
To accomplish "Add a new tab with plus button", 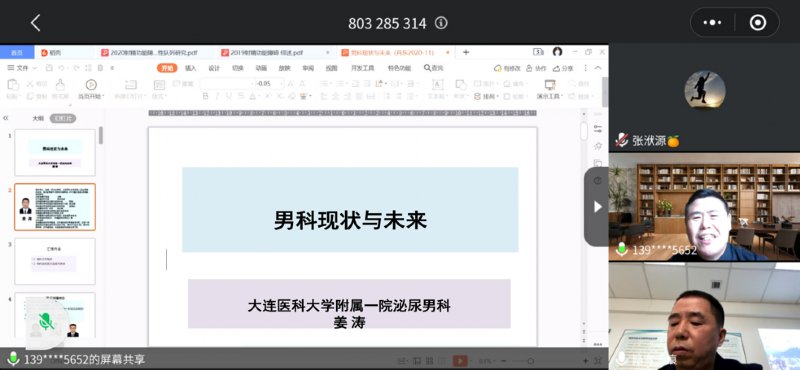I will [x=465, y=53].
